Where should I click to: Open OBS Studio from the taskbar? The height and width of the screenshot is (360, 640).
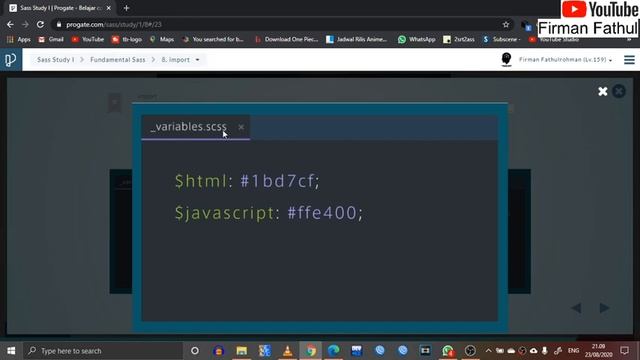tap(470, 351)
